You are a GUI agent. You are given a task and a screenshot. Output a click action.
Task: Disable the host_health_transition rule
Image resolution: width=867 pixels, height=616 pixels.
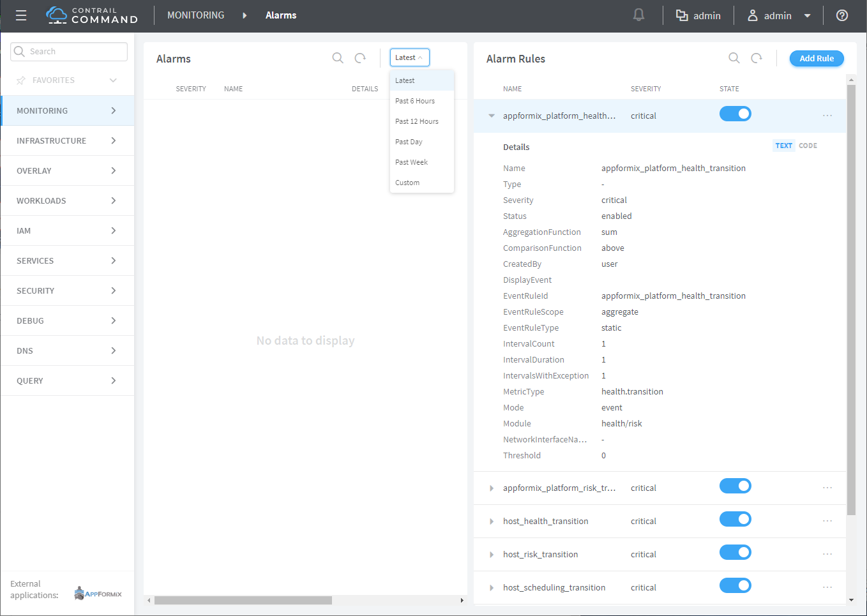click(x=735, y=519)
